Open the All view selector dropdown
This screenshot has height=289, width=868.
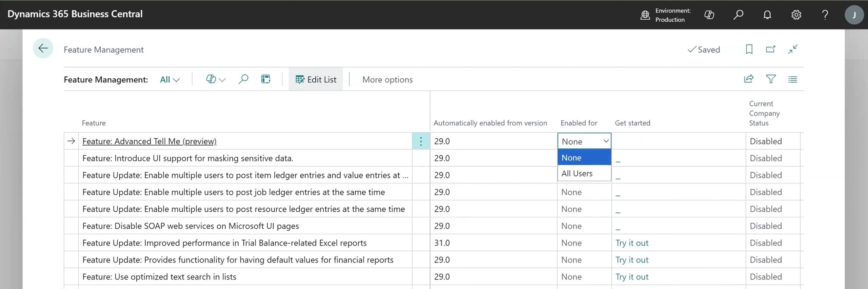pyautogui.click(x=170, y=80)
